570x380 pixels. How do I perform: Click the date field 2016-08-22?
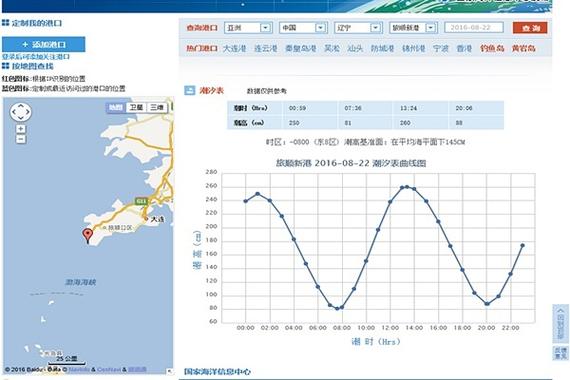pos(474,28)
